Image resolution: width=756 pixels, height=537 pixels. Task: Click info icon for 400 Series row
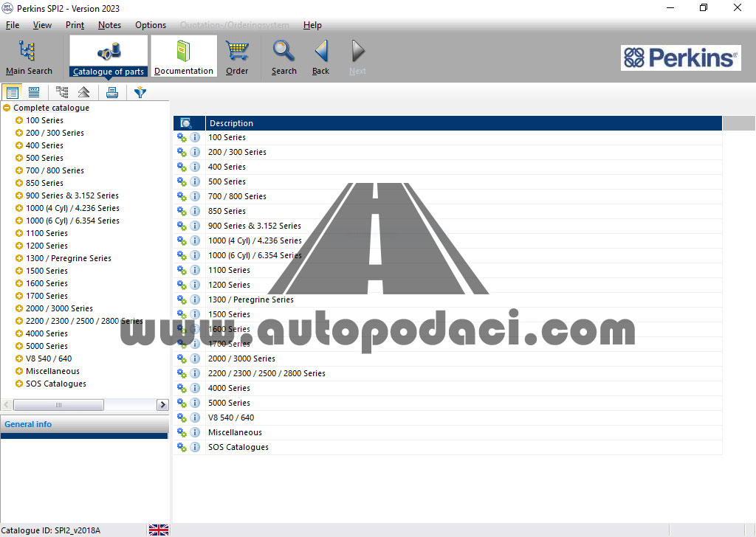click(195, 167)
